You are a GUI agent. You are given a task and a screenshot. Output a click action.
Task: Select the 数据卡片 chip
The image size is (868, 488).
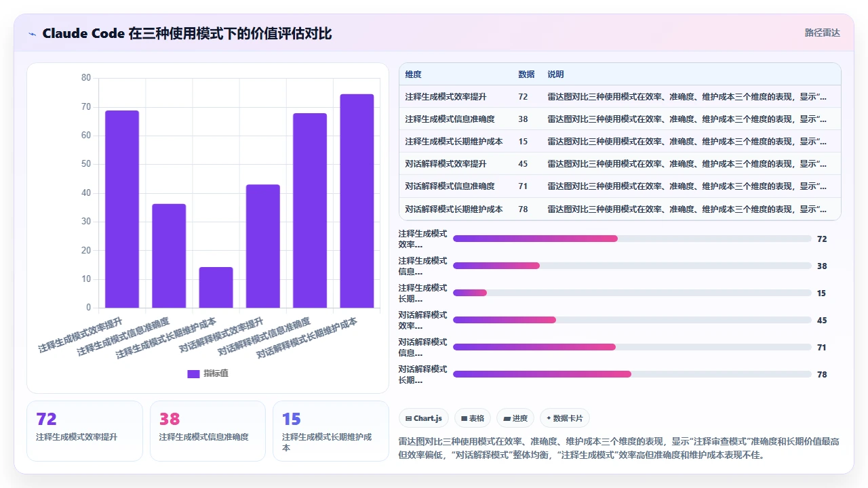[565, 418]
